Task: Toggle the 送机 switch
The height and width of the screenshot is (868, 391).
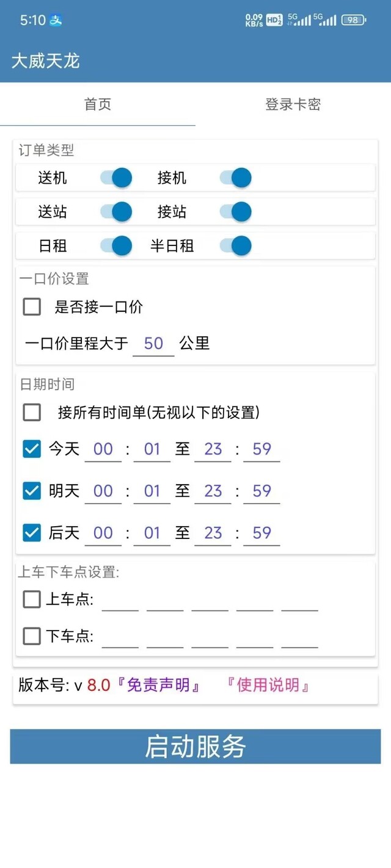Action: (116, 178)
